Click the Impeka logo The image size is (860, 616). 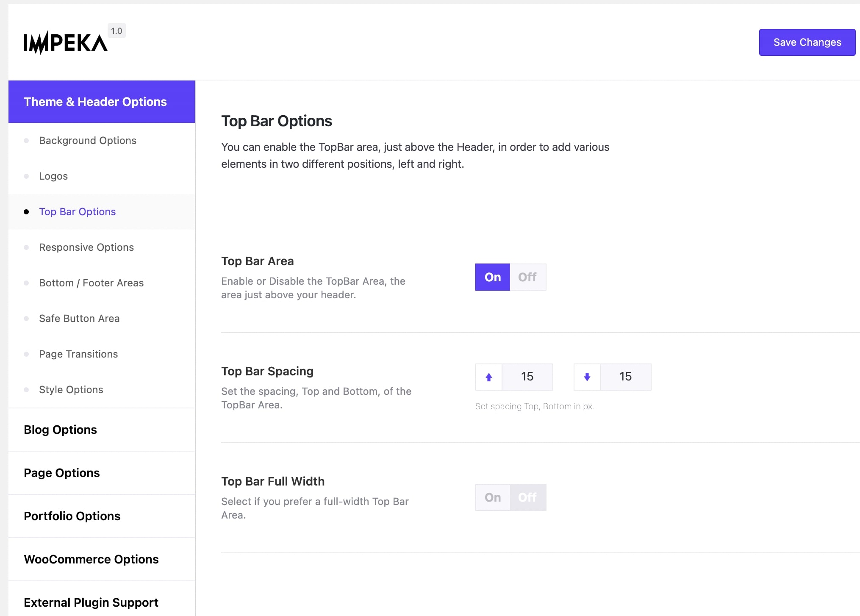[x=65, y=43]
